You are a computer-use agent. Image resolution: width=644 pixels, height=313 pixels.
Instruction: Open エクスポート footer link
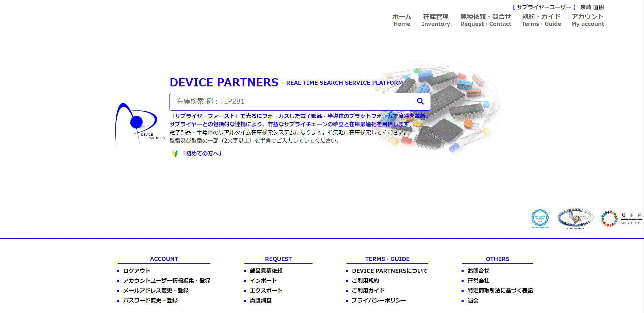click(266, 291)
